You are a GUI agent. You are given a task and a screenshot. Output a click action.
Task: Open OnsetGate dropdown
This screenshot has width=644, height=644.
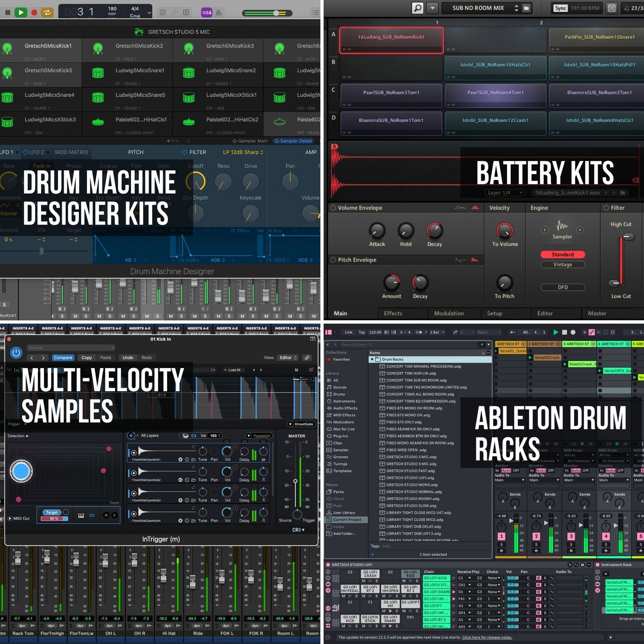(x=301, y=424)
